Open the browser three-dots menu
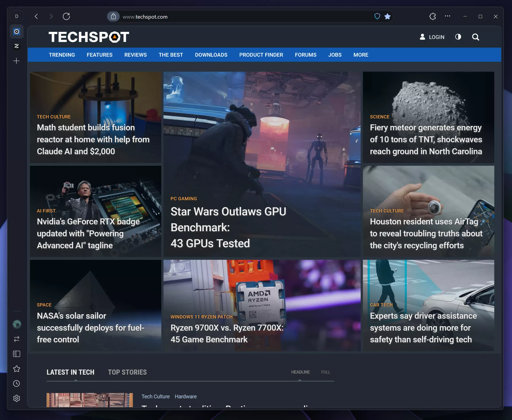512x420 pixels. [x=447, y=16]
